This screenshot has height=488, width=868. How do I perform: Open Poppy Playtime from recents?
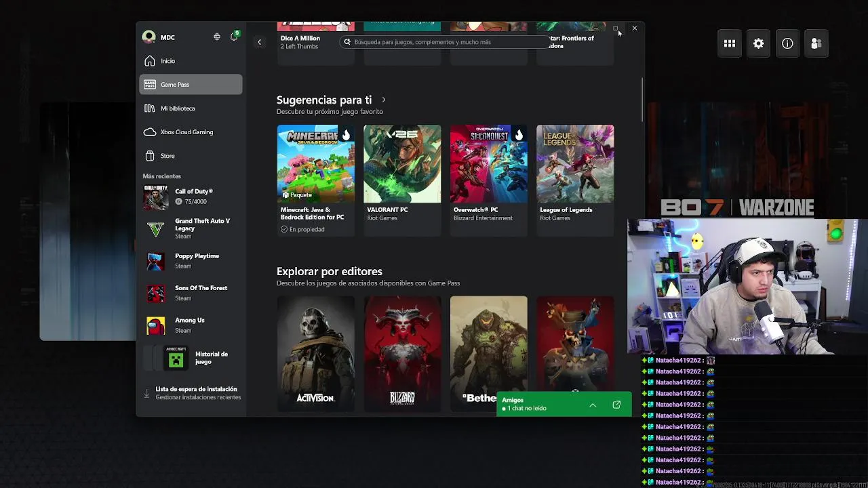coord(191,261)
